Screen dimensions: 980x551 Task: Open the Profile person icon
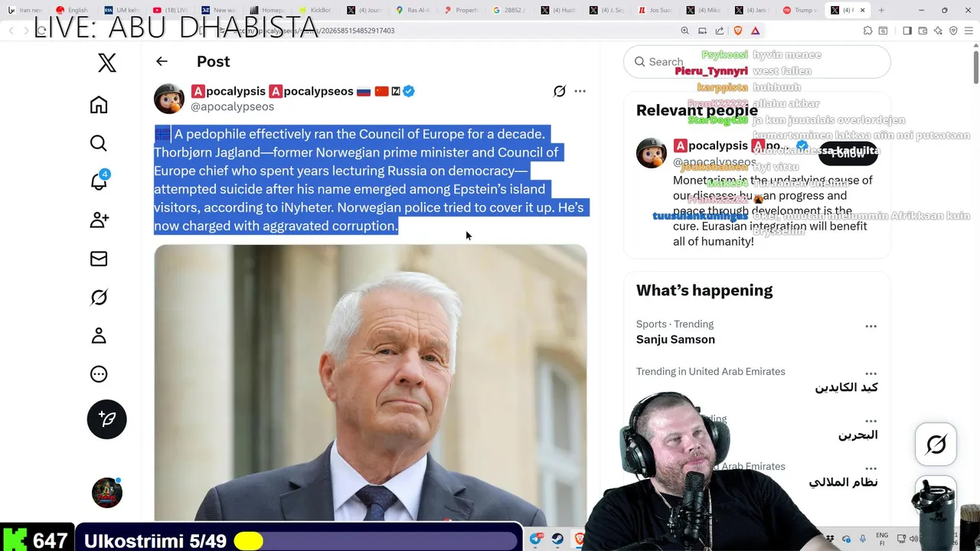[99, 335]
